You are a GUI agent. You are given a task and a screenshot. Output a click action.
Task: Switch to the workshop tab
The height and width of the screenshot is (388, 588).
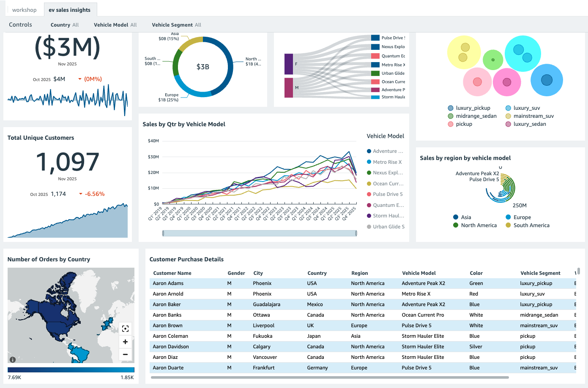point(24,9)
